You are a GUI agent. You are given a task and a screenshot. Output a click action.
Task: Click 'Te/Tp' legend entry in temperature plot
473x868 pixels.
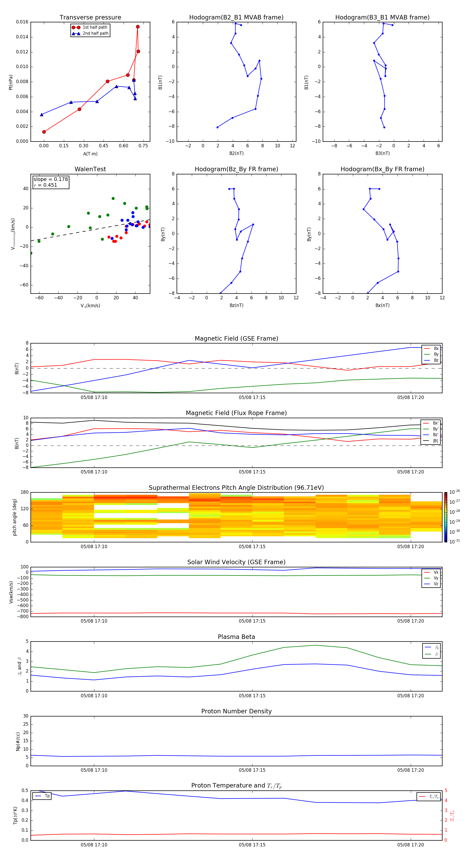pos(429,796)
